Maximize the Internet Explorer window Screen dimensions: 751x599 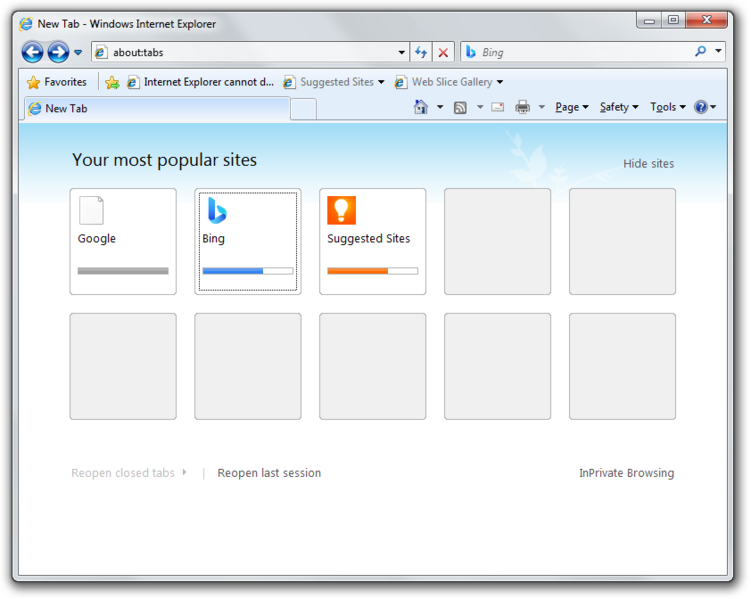coord(673,20)
